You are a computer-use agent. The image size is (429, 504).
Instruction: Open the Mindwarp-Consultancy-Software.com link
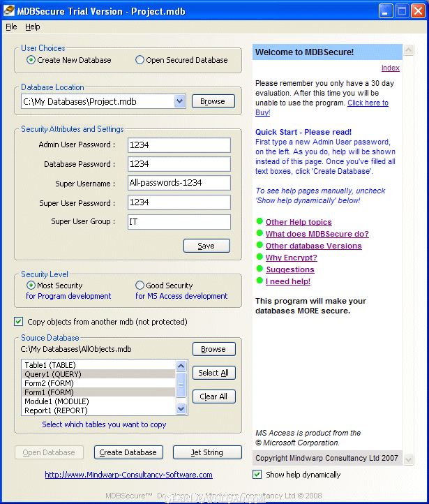[128, 475]
